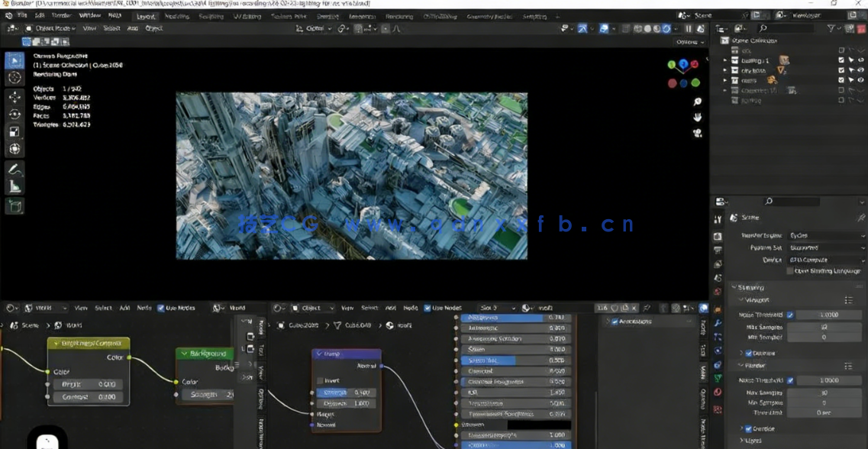Open the Device dropdown set to GPU Compute
The width and height of the screenshot is (868, 449).
click(825, 260)
